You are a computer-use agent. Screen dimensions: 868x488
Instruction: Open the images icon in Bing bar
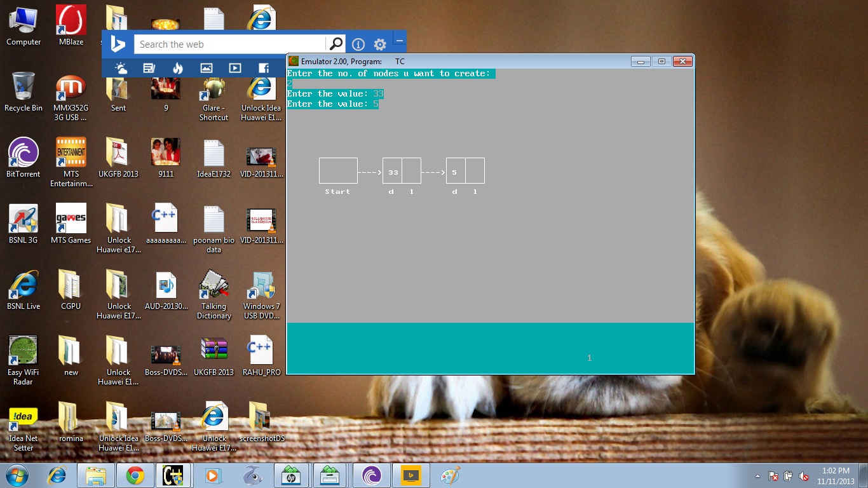[x=207, y=68]
